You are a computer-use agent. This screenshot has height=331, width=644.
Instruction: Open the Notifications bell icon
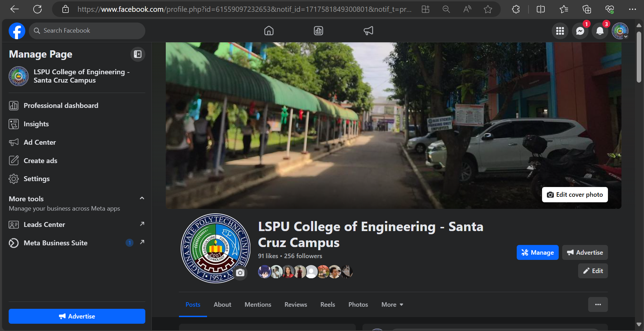pyautogui.click(x=600, y=31)
